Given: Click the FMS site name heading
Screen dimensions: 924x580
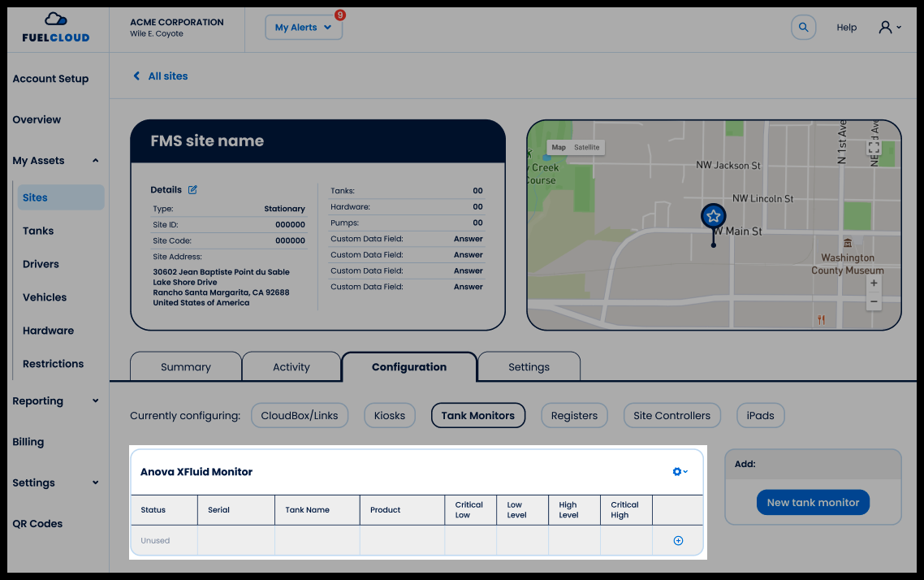Looking at the screenshot, I should point(207,141).
